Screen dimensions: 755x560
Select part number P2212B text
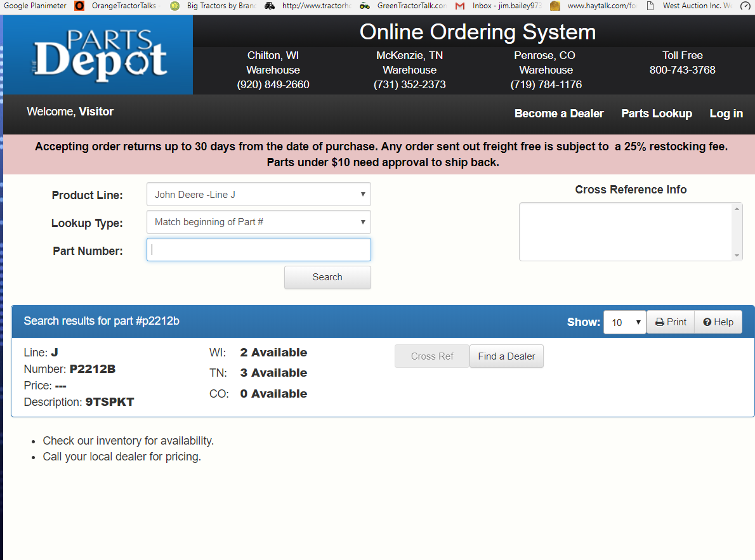coord(93,369)
